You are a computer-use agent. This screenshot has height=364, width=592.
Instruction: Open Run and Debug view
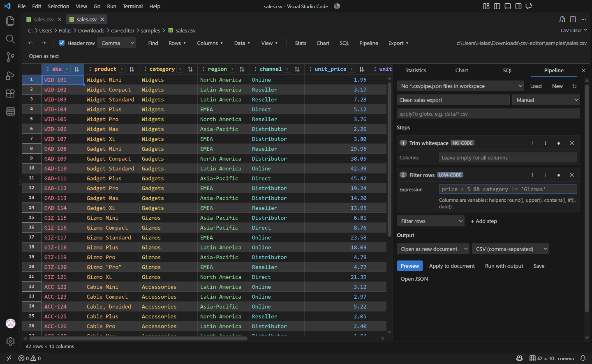click(10, 76)
